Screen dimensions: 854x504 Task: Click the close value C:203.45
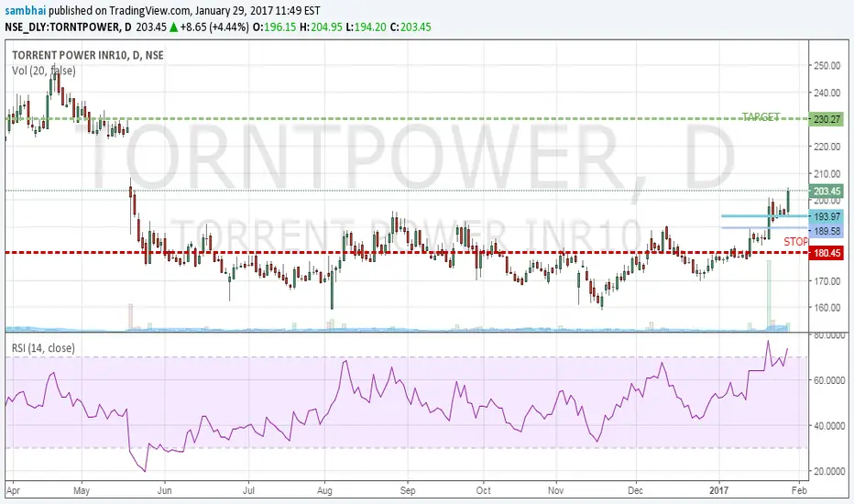411,27
